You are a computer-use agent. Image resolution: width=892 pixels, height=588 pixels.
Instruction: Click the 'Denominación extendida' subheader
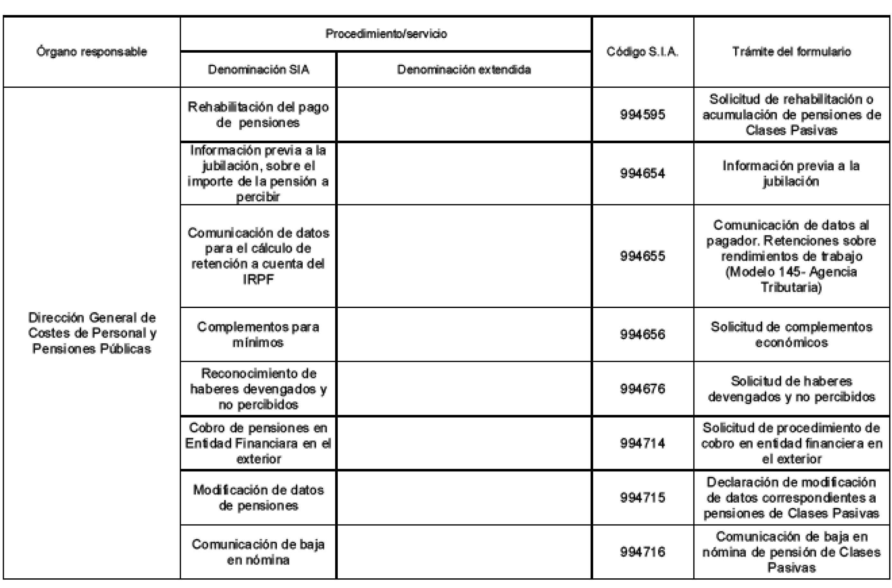point(464,70)
